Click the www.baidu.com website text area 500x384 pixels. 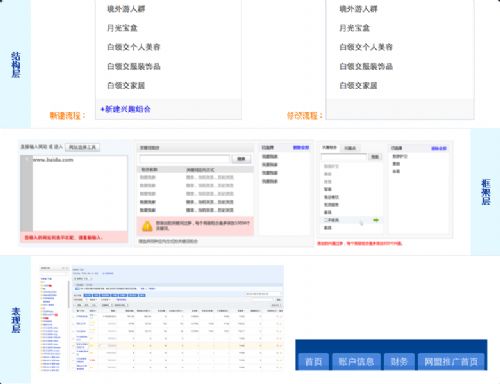coord(80,193)
